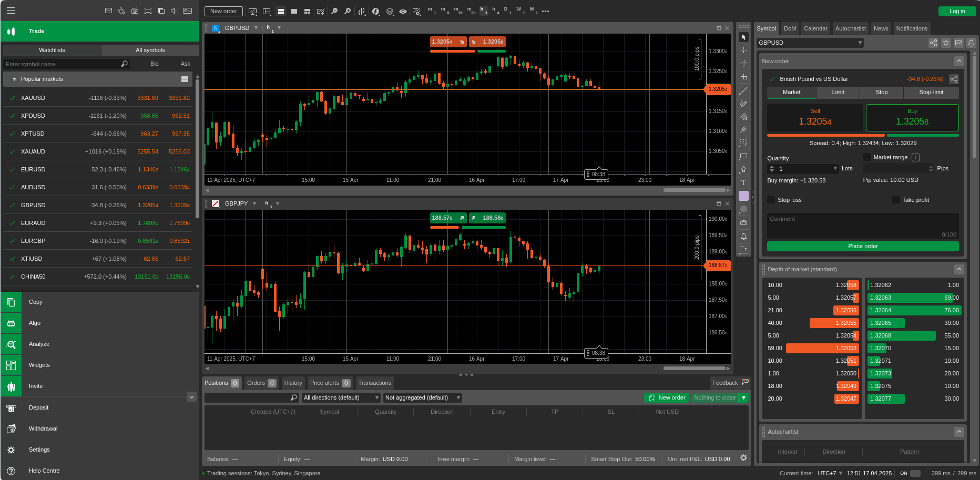Open GBPUSD chart symbol dropdown arrow
Screen dimensions: 980x480
coord(256,28)
